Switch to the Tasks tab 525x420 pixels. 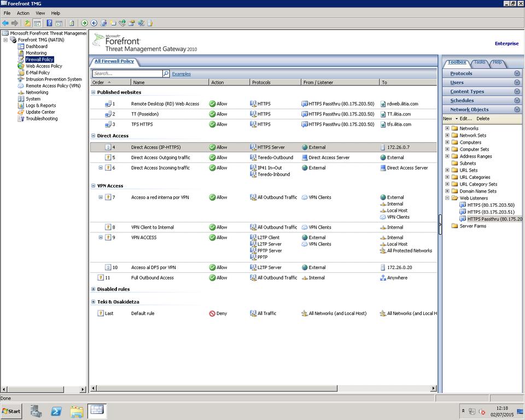[480, 62]
